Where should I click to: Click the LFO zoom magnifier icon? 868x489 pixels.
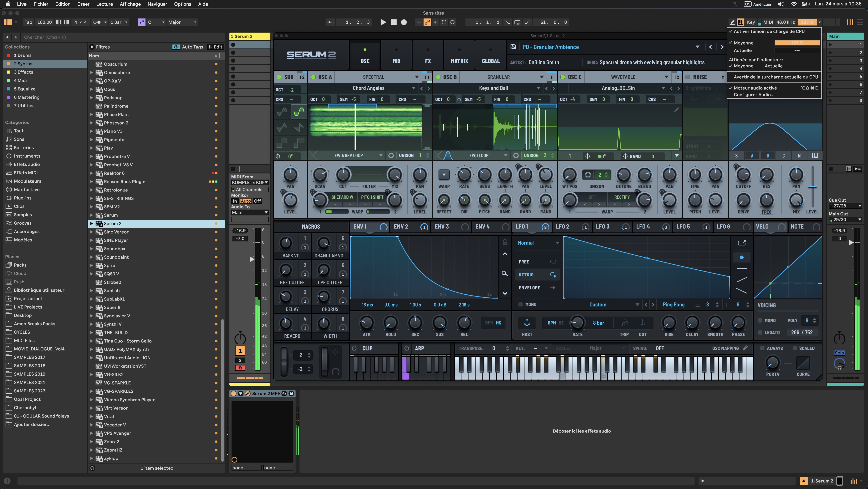point(504,274)
